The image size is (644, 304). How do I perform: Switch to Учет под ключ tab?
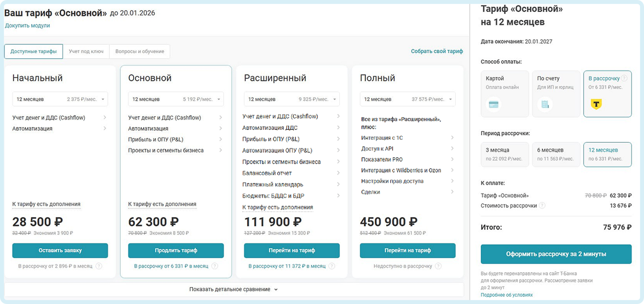coord(86,51)
